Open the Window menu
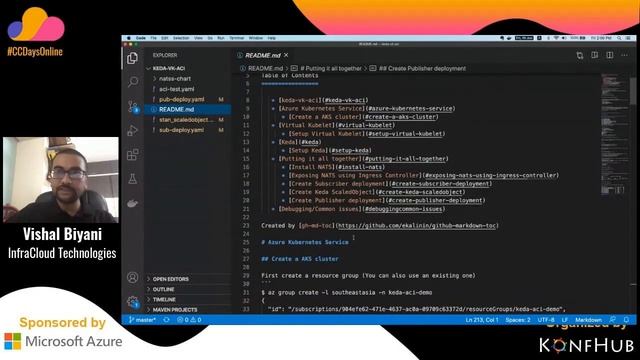 pos(256,38)
